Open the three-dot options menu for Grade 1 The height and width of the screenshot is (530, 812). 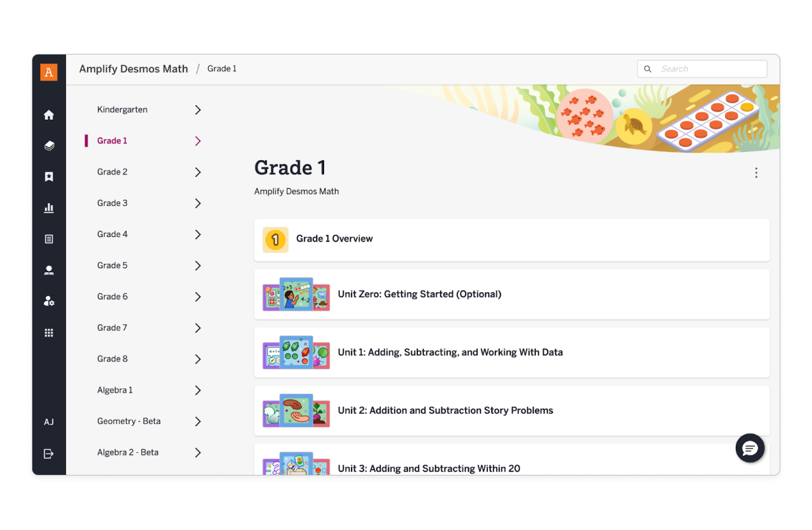point(756,172)
